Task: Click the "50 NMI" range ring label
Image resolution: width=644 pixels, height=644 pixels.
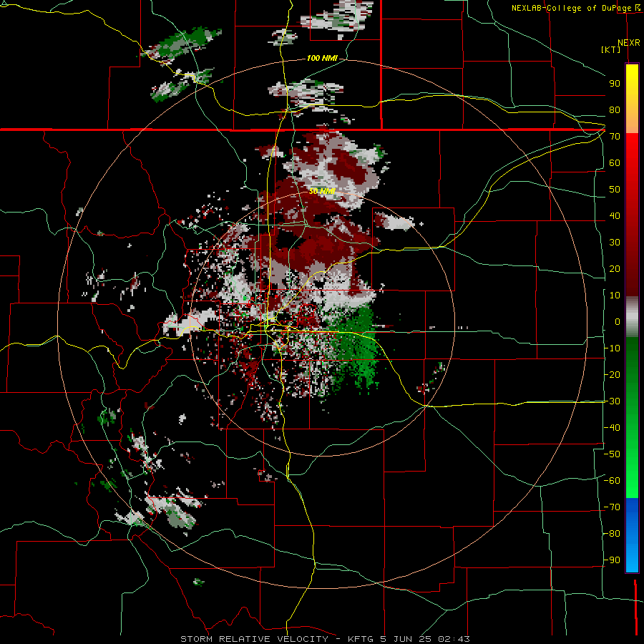Action: coord(322,191)
